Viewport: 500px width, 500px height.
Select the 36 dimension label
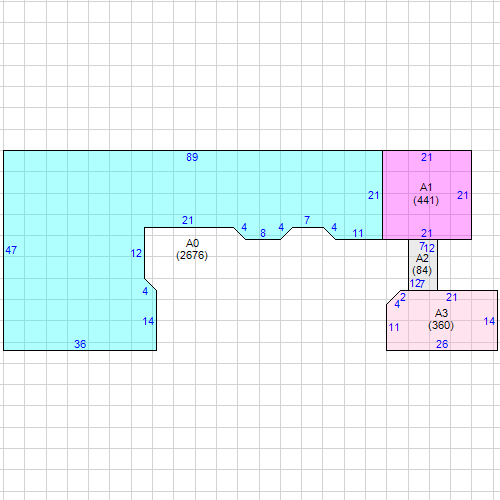pos(80,344)
